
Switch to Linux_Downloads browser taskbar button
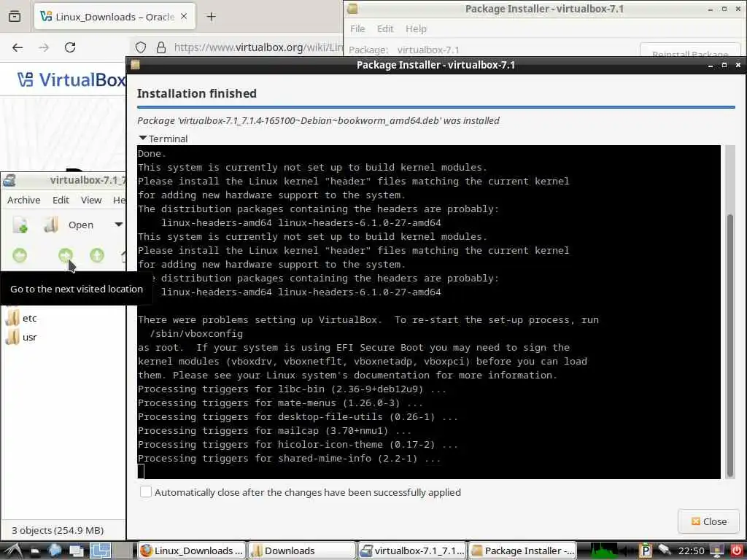pyautogui.click(x=192, y=551)
